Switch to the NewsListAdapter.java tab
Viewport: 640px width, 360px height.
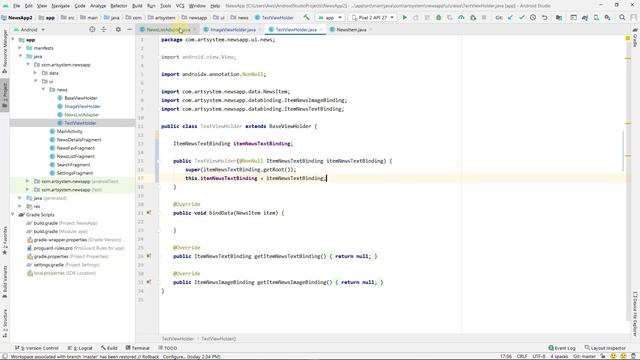click(x=168, y=29)
